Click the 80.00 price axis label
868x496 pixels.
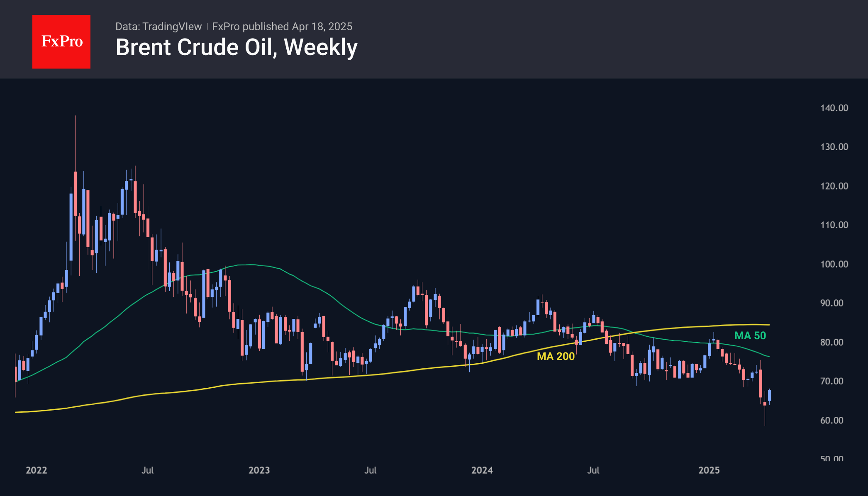click(x=831, y=343)
